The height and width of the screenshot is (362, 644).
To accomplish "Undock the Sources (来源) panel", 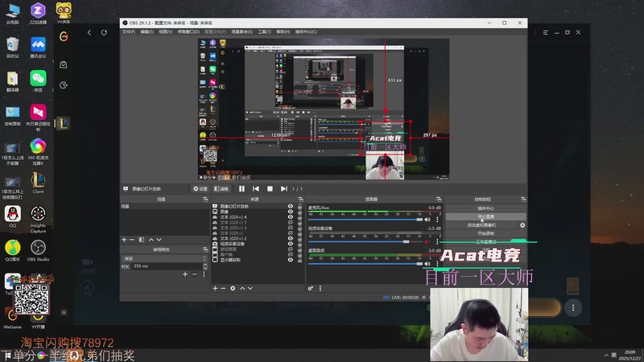I will [300, 200].
